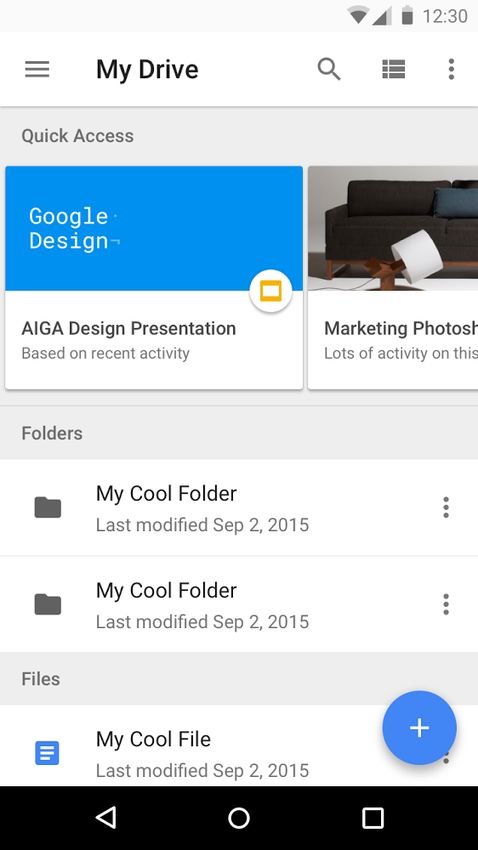Tap the blue plus create button
Screen dimensions: 478x850
[x=419, y=727]
